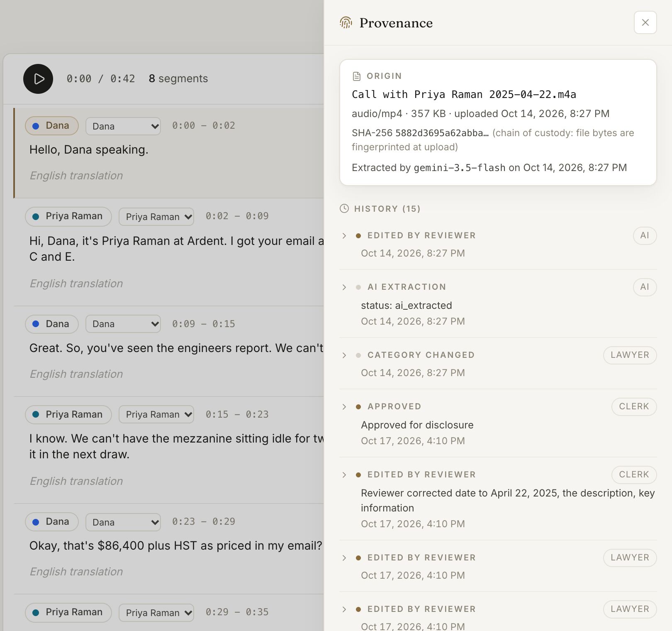This screenshot has width=672, height=631.
Task: Expand the first Edited by Reviewer entry tagged AI
Action: 344,235
